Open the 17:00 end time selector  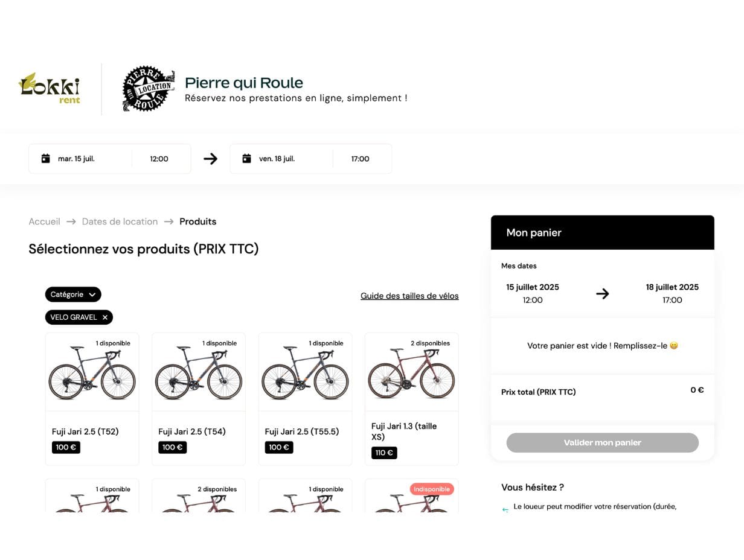[x=361, y=159]
